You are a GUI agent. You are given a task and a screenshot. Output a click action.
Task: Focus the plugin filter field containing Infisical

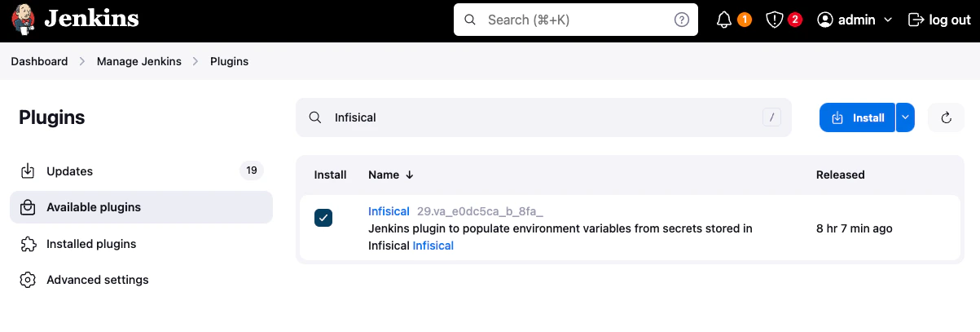(x=543, y=117)
